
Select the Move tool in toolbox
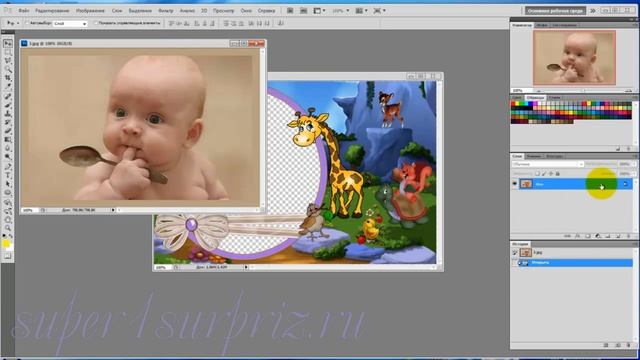8,43
